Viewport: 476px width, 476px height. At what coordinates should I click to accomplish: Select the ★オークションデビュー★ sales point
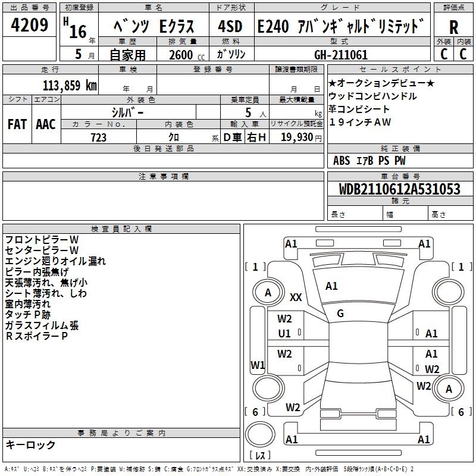click(x=381, y=83)
